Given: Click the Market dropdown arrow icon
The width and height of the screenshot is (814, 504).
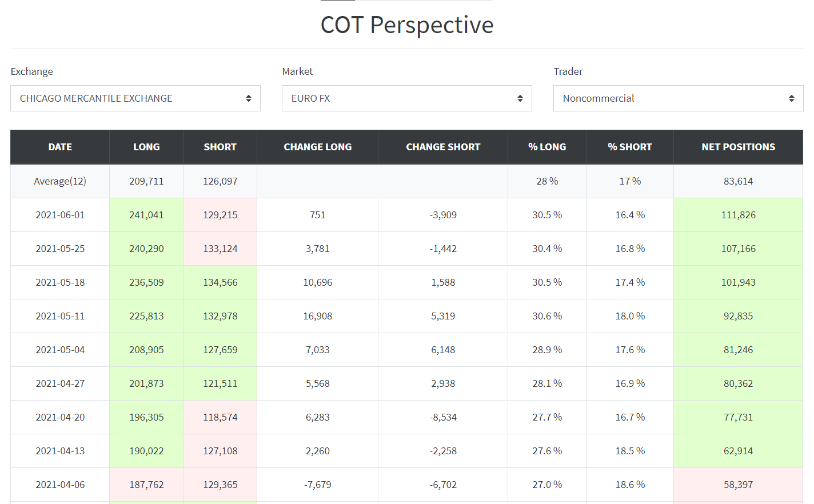Looking at the screenshot, I should (x=520, y=98).
